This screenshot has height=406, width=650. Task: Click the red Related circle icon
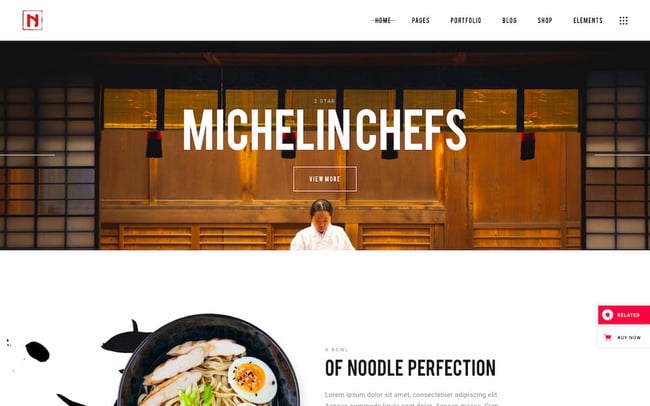pos(607,315)
